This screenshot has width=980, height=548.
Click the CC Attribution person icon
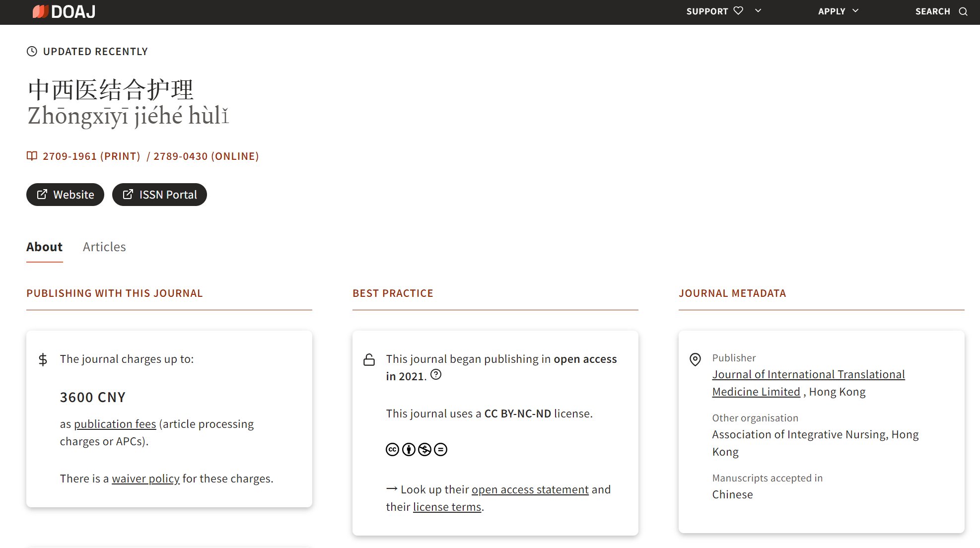(409, 450)
